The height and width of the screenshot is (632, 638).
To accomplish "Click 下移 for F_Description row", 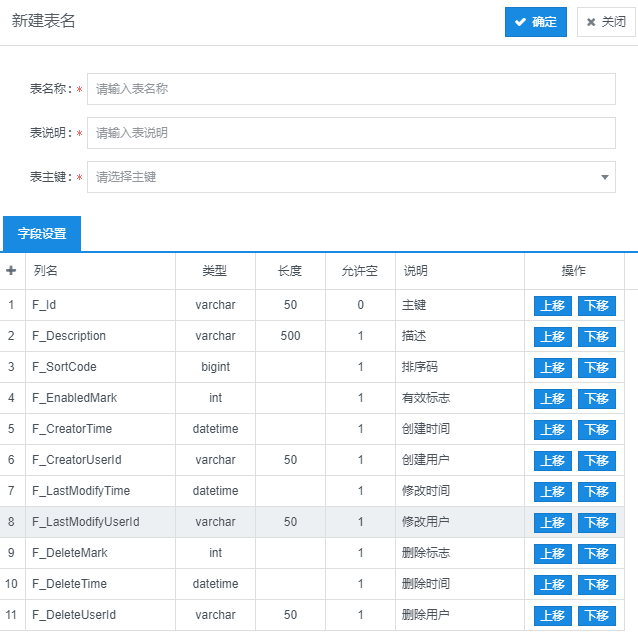I will click(x=596, y=337).
